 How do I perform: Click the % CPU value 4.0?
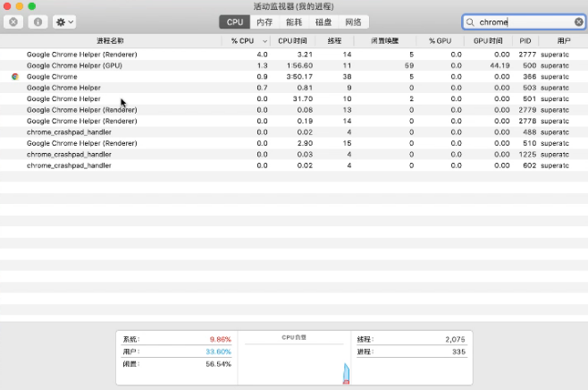click(262, 55)
